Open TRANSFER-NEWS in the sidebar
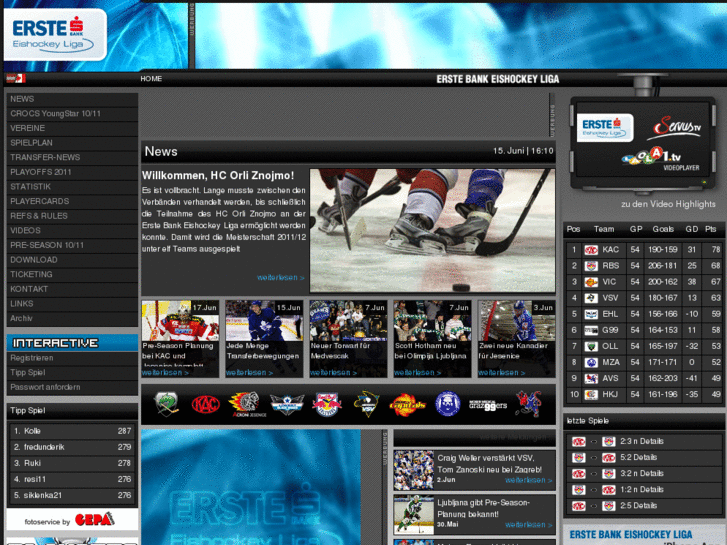The image size is (727, 545). coord(72,158)
